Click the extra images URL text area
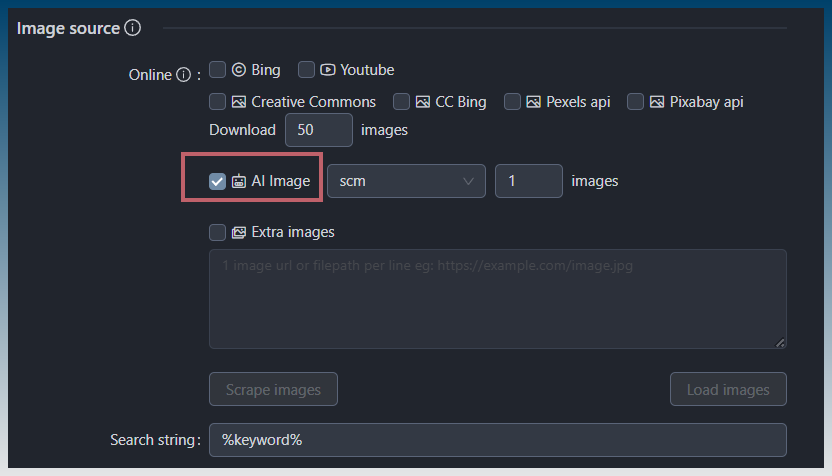This screenshot has height=476, width=832. (498, 299)
